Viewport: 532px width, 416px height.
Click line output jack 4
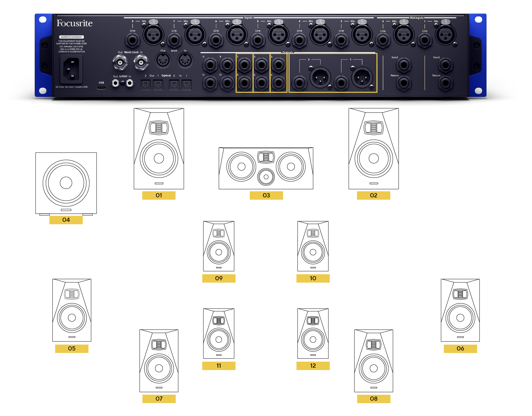[278, 83]
